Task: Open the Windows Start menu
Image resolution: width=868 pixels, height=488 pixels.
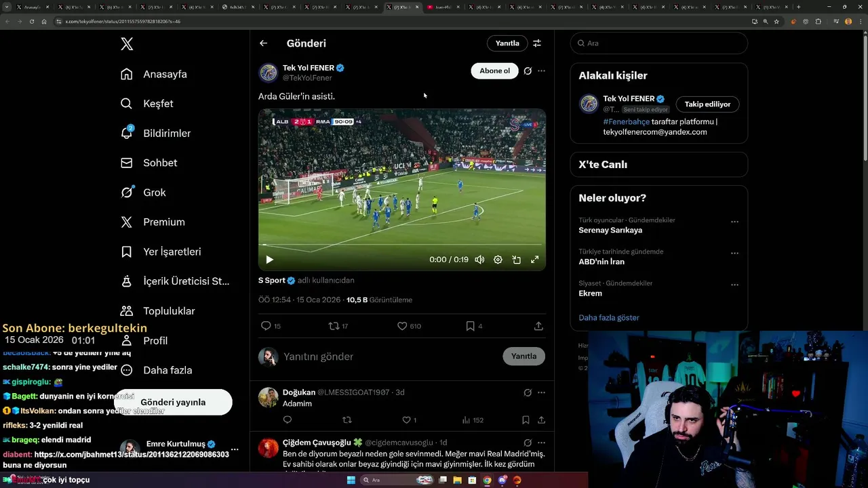Action: coord(351,480)
